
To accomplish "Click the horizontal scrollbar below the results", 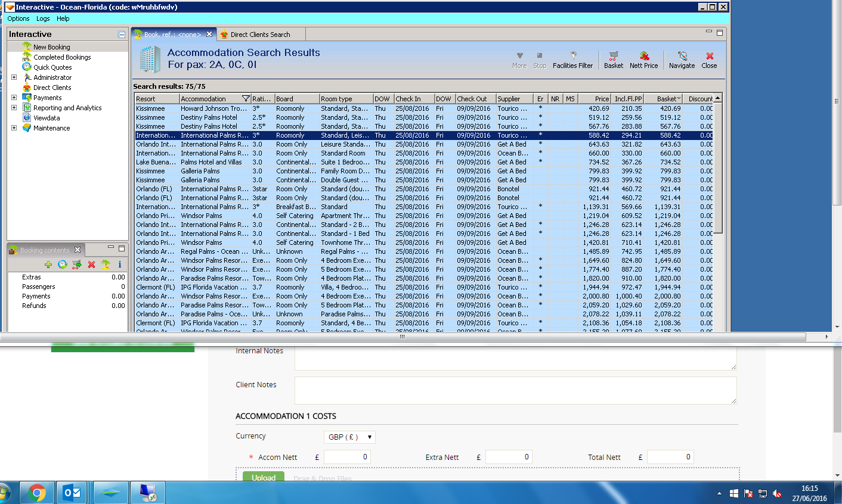I will pos(402,337).
